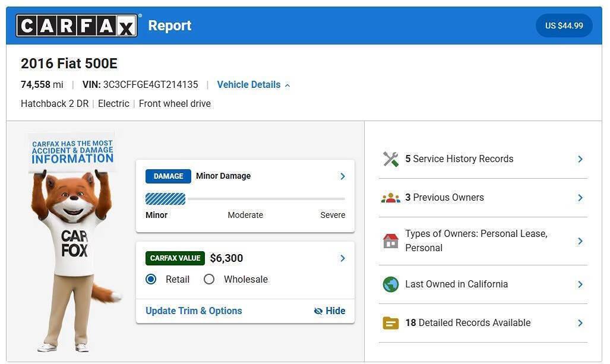Open the CARFAX Value details chevron
The height and width of the screenshot is (364, 610).
pyautogui.click(x=343, y=258)
